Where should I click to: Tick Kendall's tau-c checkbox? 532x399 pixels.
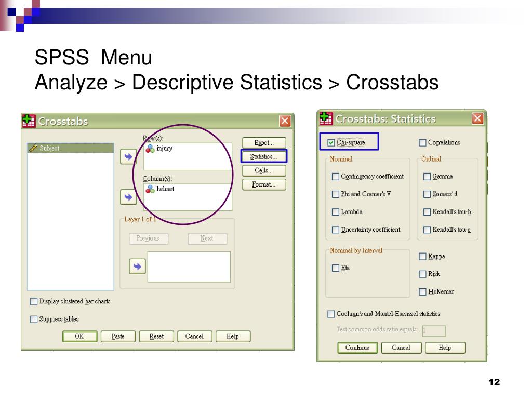point(427,230)
